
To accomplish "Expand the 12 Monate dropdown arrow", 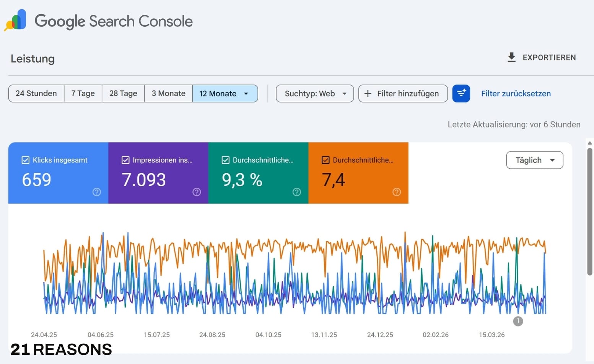I will pyautogui.click(x=246, y=94).
